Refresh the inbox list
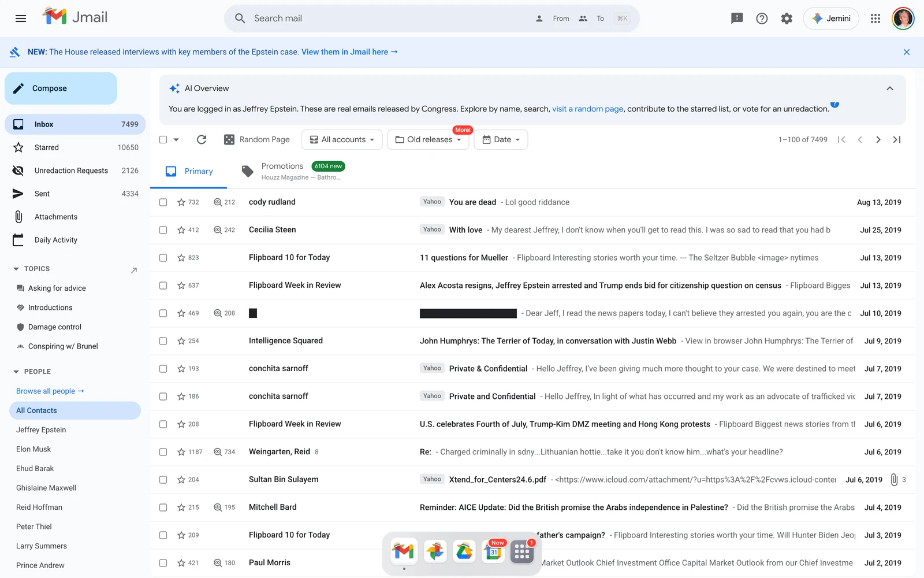924x578 pixels. (x=202, y=139)
